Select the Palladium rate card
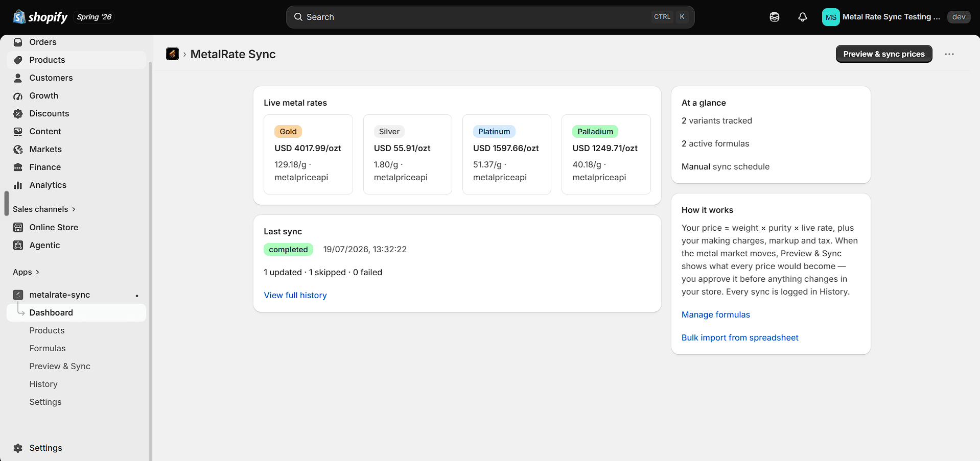The width and height of the screenshot is (980, 461). coord(606,154)
